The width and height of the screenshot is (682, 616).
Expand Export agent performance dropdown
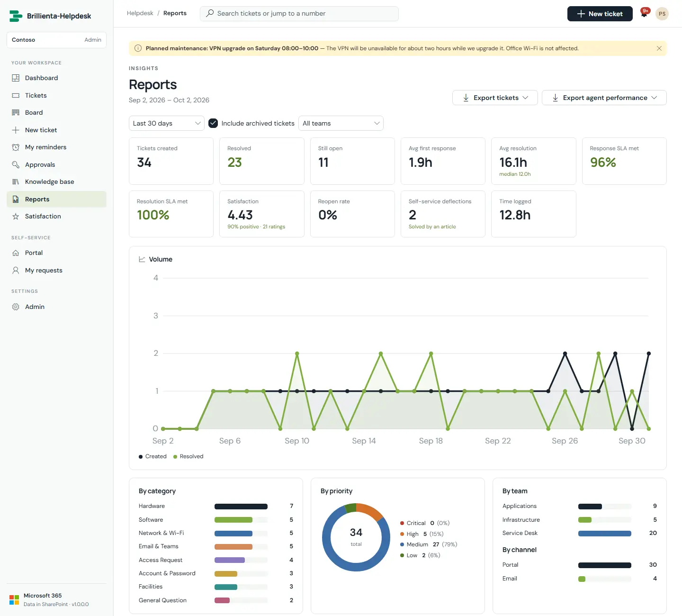click(604, 98)
